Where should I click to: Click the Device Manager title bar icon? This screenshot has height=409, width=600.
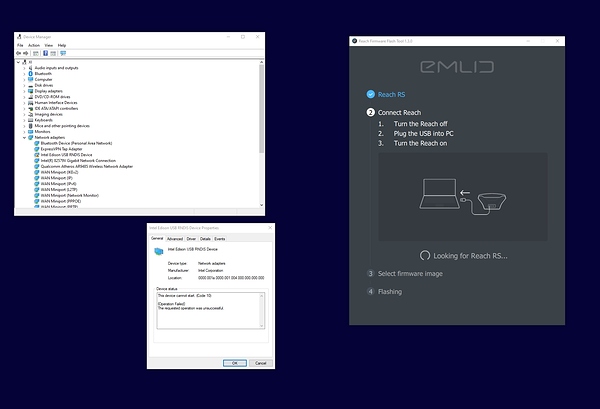click(x=19, y=37)
